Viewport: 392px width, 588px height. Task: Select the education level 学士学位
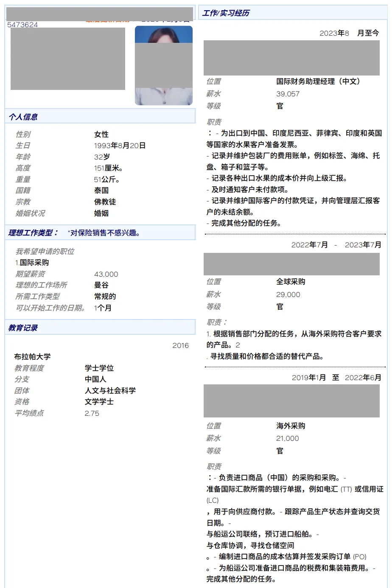click(99, 368)
